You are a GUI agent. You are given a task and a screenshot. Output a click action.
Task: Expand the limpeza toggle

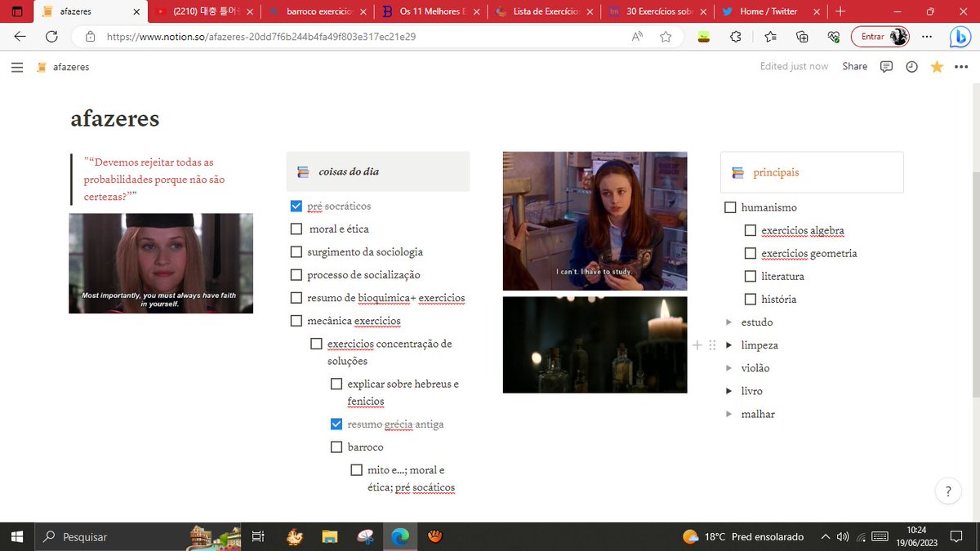point(728,345)
